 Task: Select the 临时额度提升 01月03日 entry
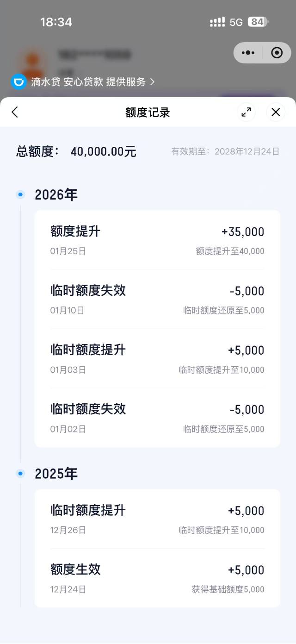click(x=157, y=359)
